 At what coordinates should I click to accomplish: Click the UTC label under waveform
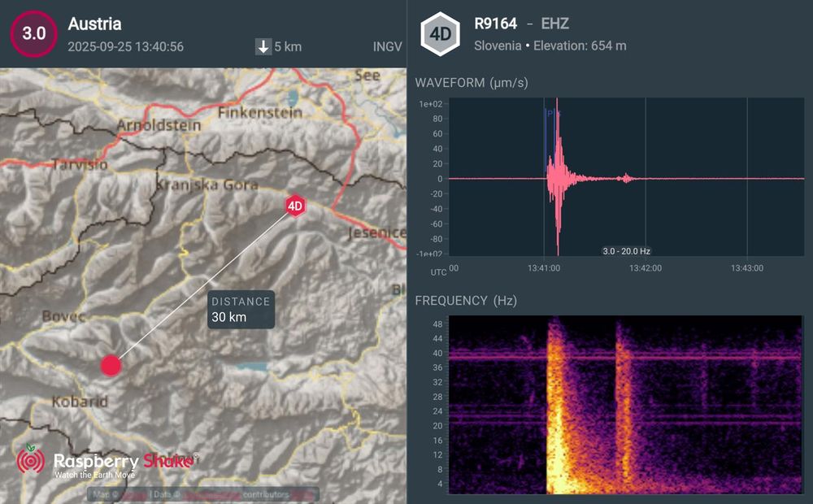(x=438, y=272)
